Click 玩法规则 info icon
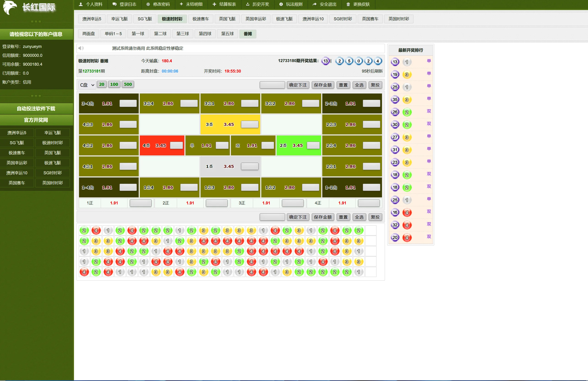 [281, 4]
